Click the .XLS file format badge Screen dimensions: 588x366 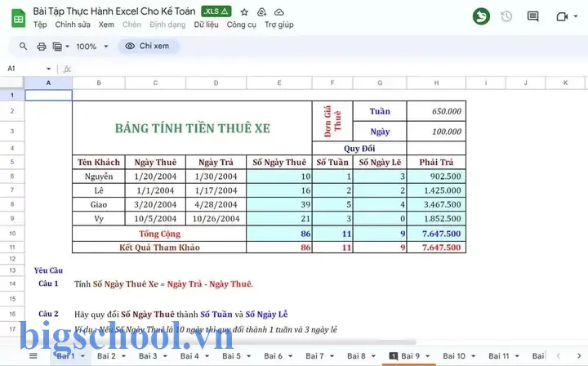click(x=216, y=11)
